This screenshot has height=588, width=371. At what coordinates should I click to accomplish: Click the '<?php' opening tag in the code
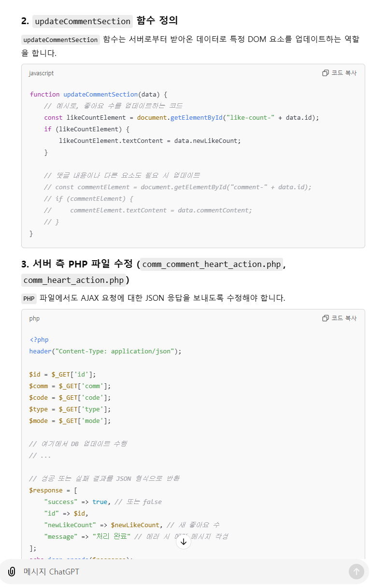(39, 339)
